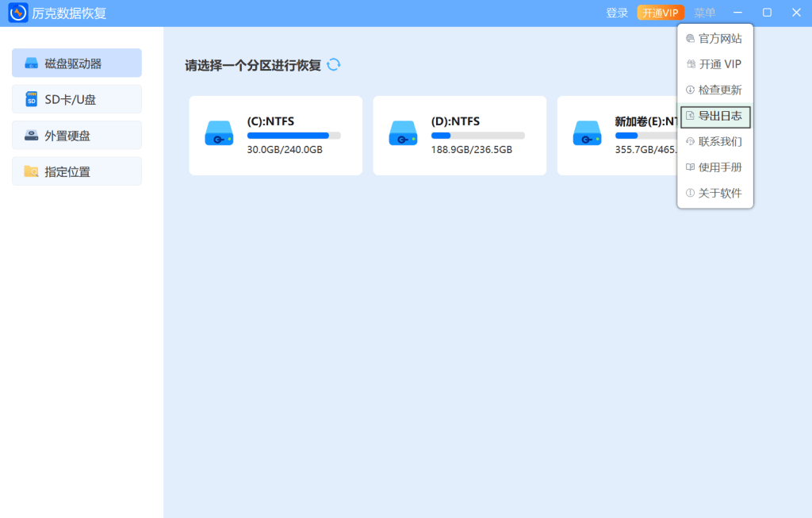812x518 pixels.
Task: Click the 30.0GB/240.0GB capacity text
Action: [x=285, y=150]
